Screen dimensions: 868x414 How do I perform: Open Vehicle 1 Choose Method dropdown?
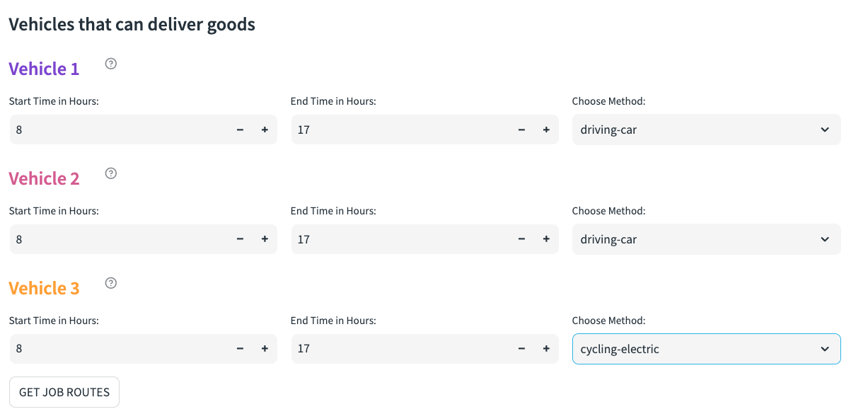point(706,130)
